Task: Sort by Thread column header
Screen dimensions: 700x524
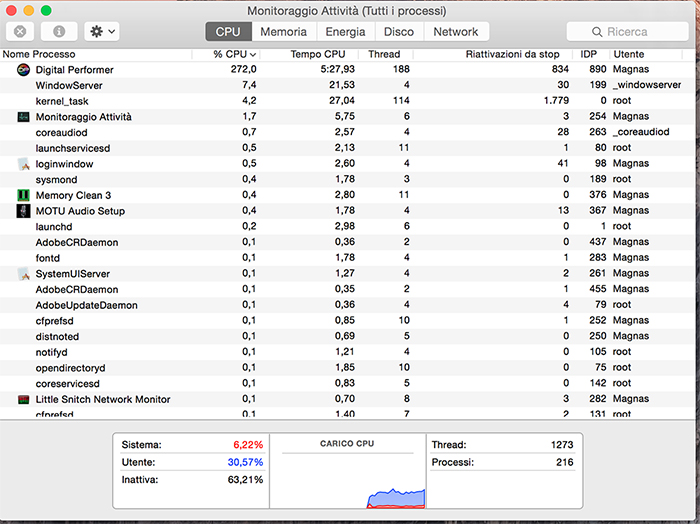Action: click(x=386, y=54)
